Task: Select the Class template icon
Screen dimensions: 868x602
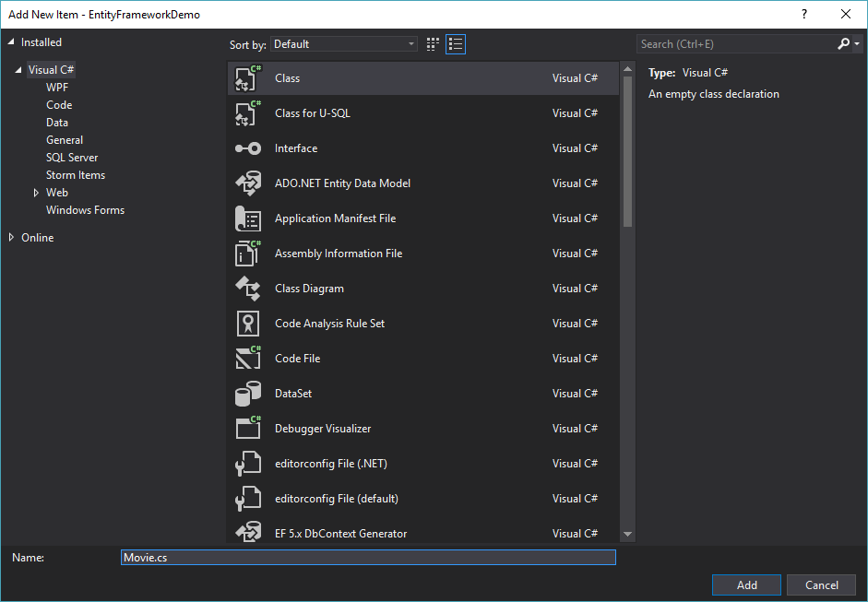Action: point(248,78)
